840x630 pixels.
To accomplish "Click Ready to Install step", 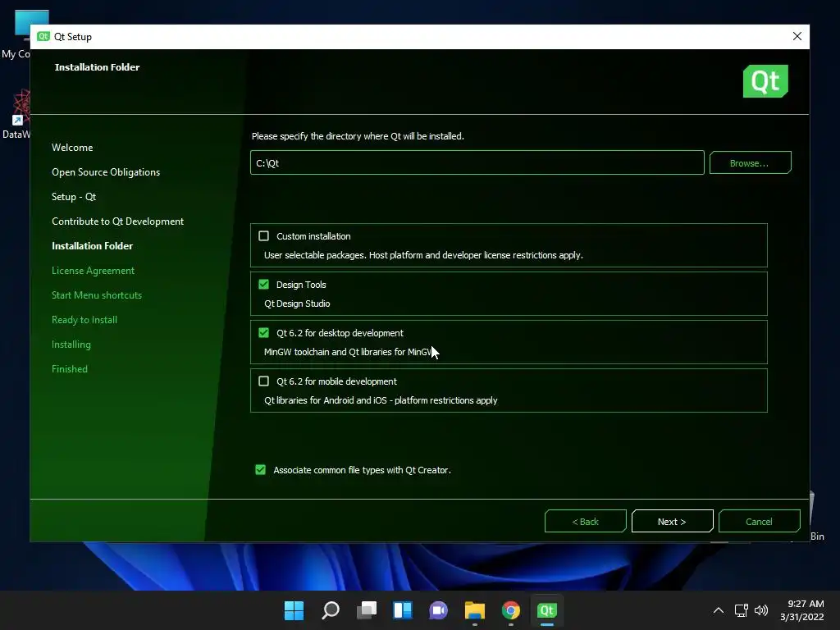I will tap(84, 320).
